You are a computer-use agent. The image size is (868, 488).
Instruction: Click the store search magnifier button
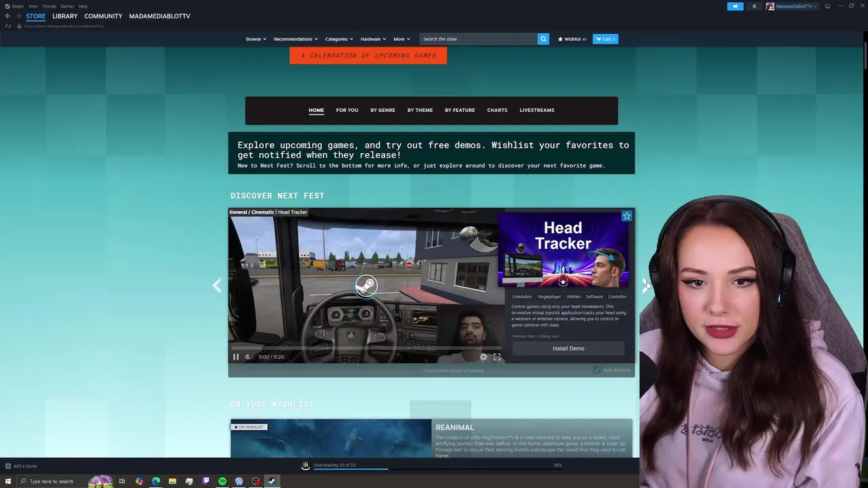tap(543, 39)
